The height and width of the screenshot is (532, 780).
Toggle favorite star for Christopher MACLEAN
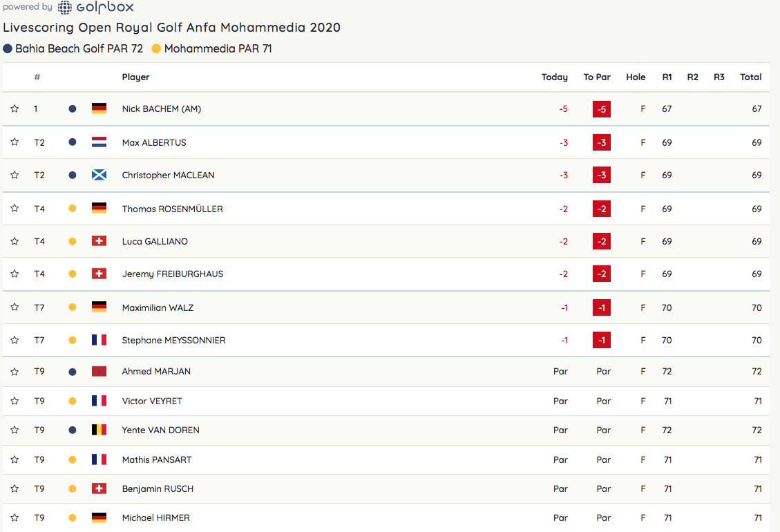[15, 175]
